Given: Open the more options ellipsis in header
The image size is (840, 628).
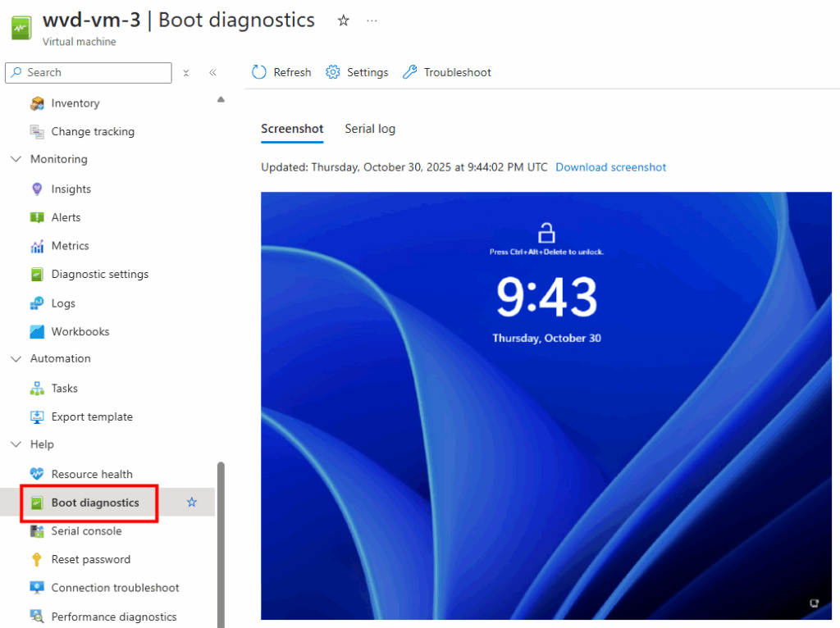Looking at the screenshot, I should pyautogui.click(x=372, y=20).
